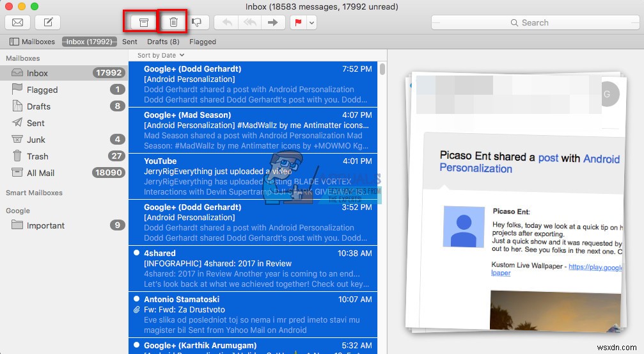
Task: Click Picaso Ent sender name in preview
Action: pyautogui.click(x=512, y=211)
